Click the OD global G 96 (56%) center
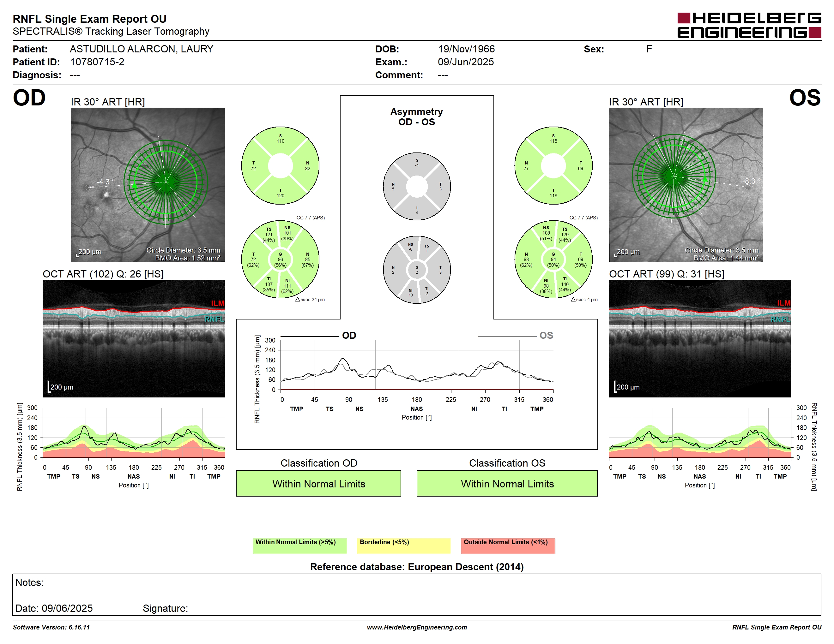Viewport: 834px width, 644px height. tap(280, 259)
